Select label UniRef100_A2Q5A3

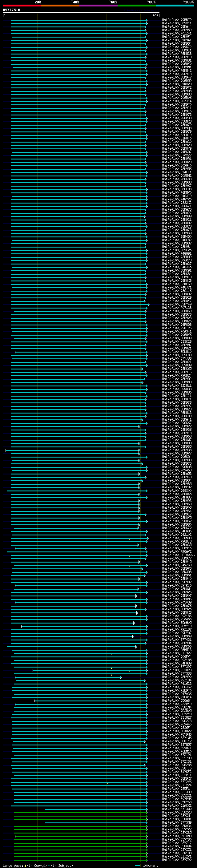[177, 538]
